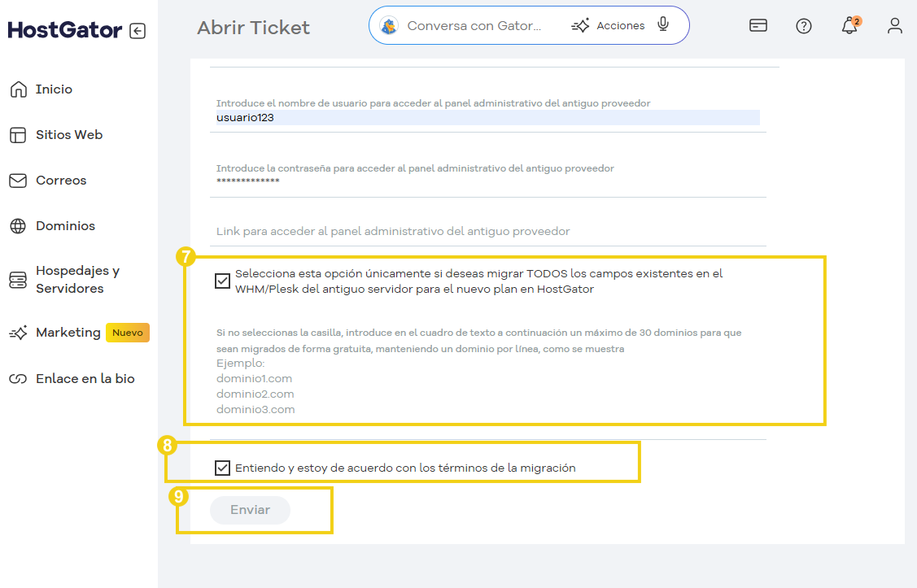917x588 pixels.
Task: Click the Acciones button
Action: pos(609,25)
